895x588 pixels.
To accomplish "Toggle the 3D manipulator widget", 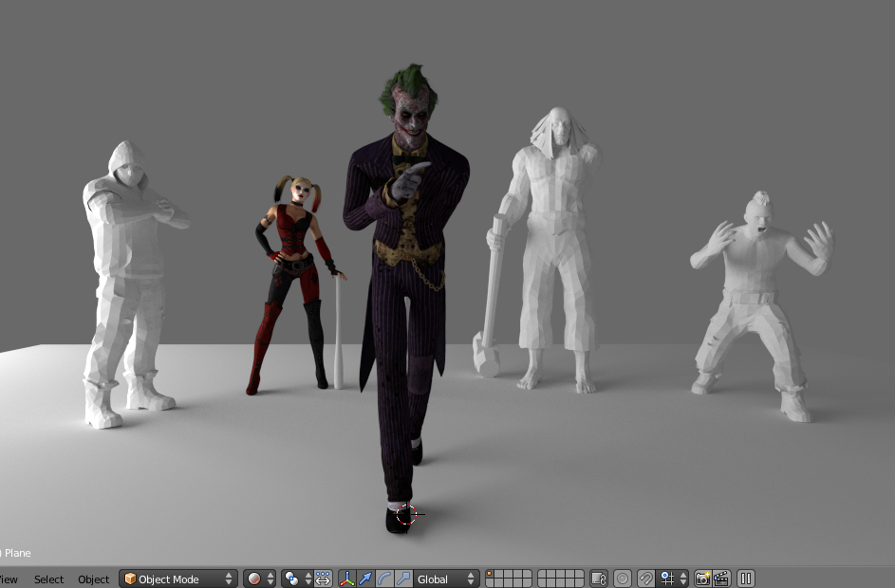I will 347,579.
